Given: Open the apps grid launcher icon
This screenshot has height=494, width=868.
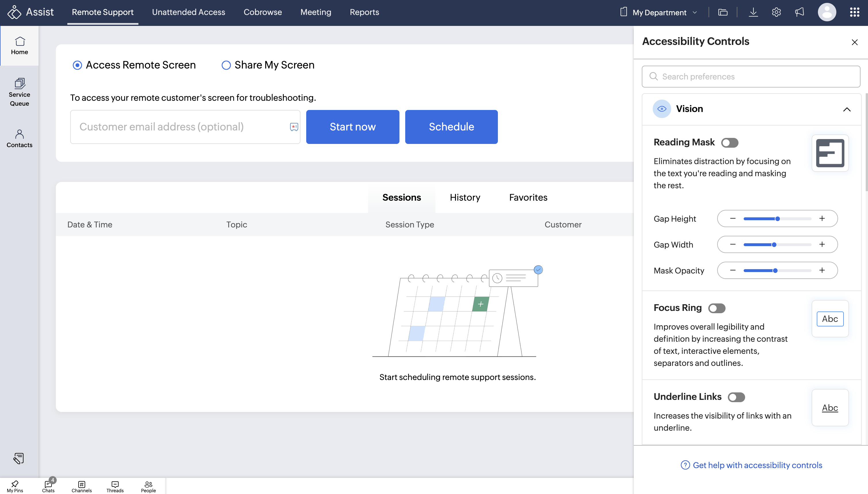Looking at the screenshot, I should click(854, 12).
